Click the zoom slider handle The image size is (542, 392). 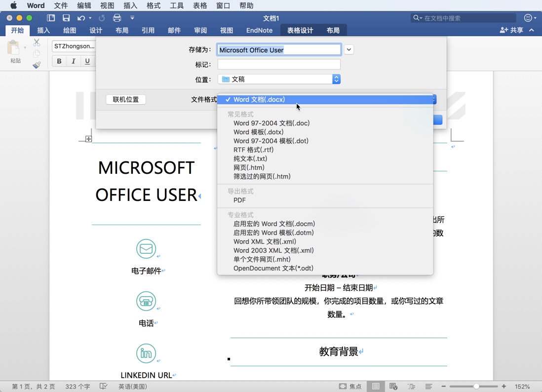pyautogui.click(x=476, y=387)
